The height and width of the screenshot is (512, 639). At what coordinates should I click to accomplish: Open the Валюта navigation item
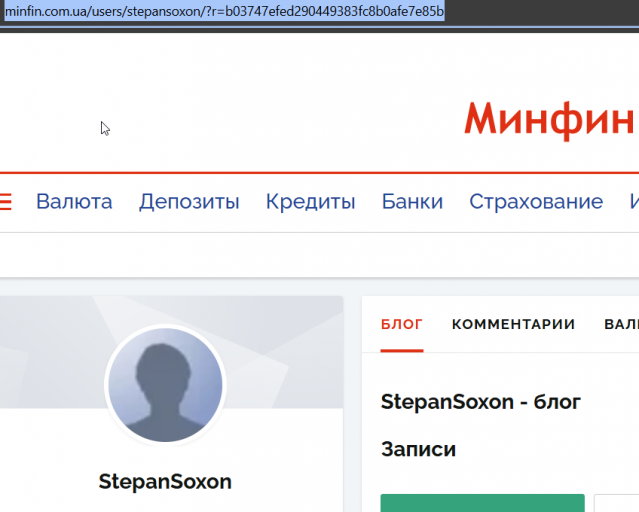[x=74, y=201]
